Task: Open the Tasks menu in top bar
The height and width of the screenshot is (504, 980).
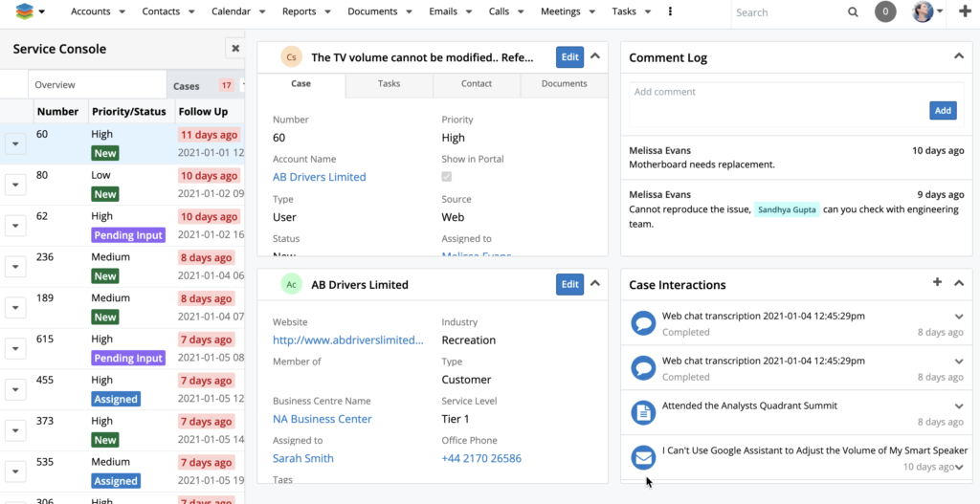Action: [x=624, y=11]
